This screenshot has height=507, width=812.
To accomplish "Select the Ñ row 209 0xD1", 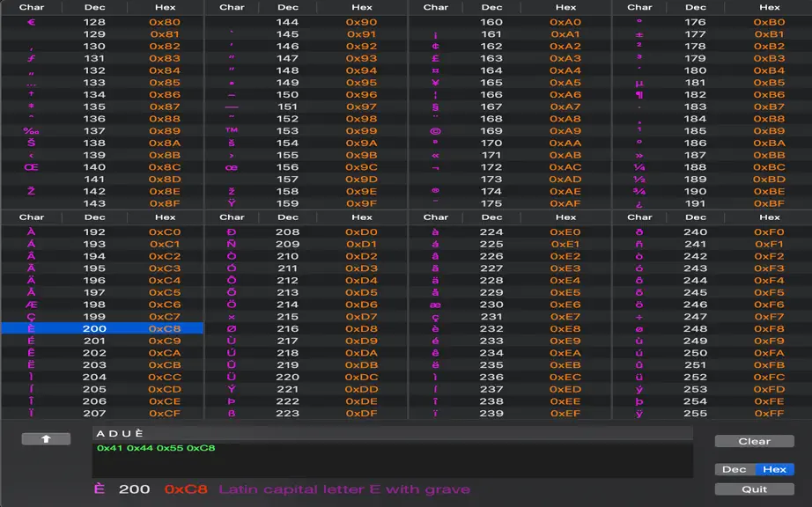I will tap(306, 244).
